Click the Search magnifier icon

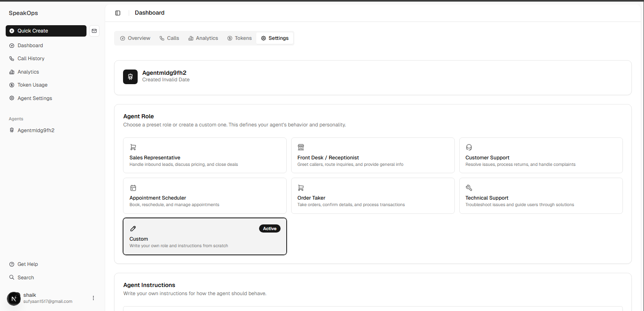[x=12, y=278]
